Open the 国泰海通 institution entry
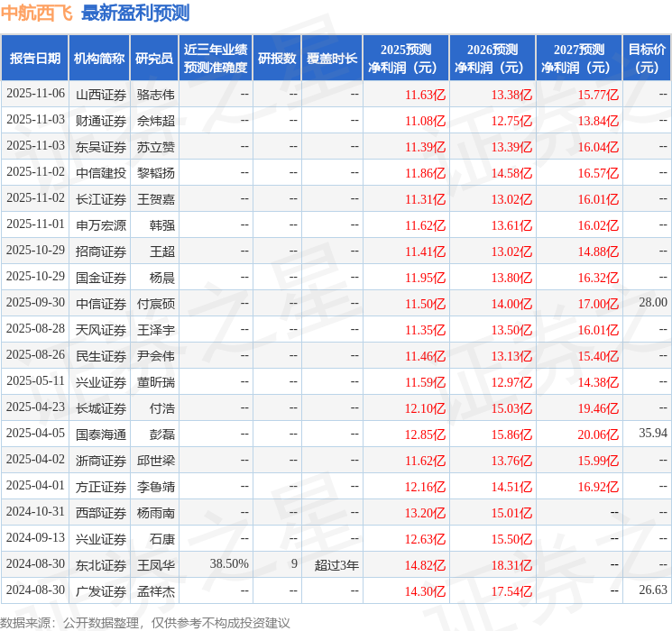 [x=100, y=434]
